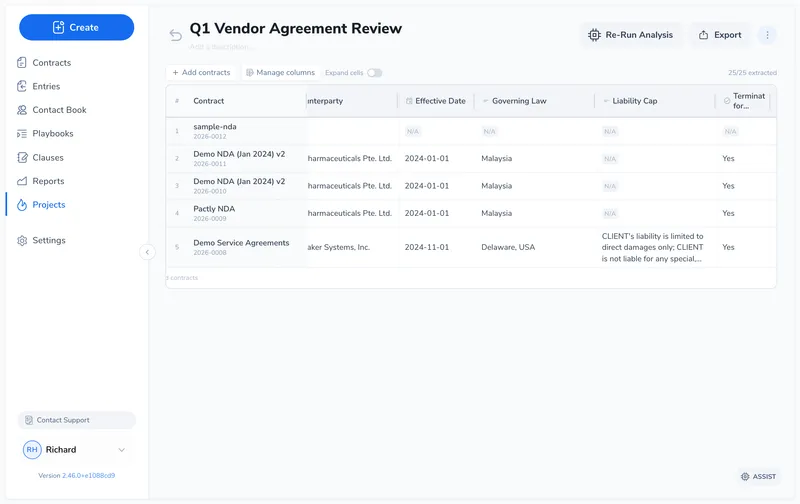This screenshot has height=504, width=800.
Task: Open the Pactly NDA contract
Action: pos(214,209)
